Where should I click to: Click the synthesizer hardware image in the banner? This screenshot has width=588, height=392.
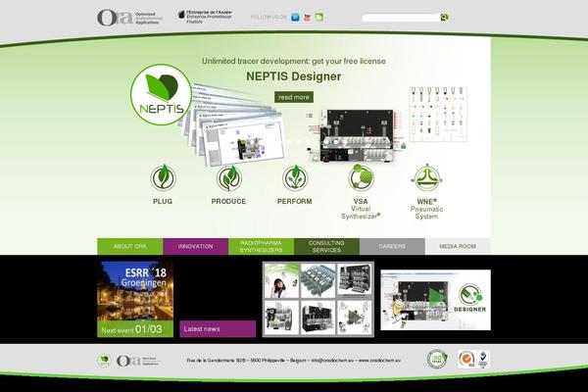point(357,136)
